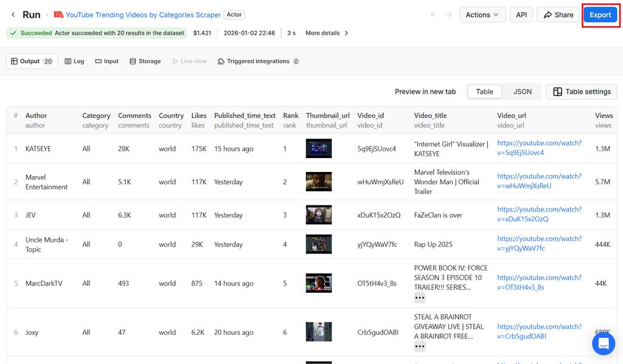Switch to the Input tab

pyautogui.click(x=107, y=61)
